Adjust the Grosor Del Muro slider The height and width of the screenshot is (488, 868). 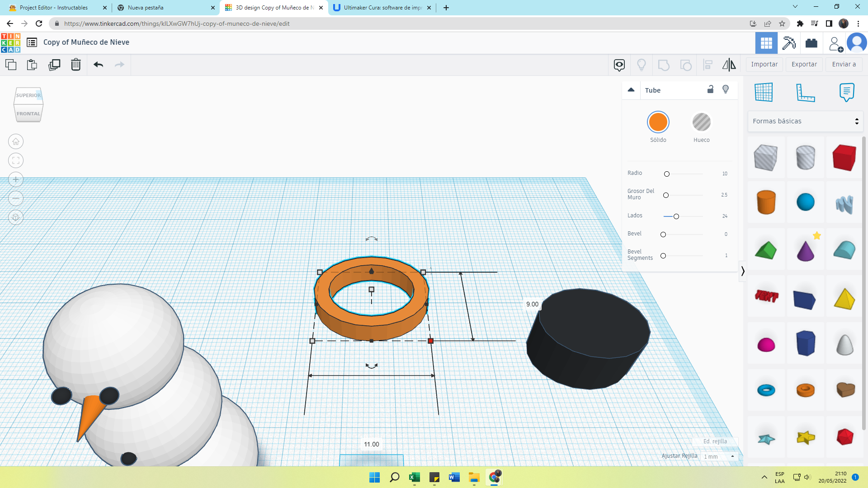click(666, 195)
